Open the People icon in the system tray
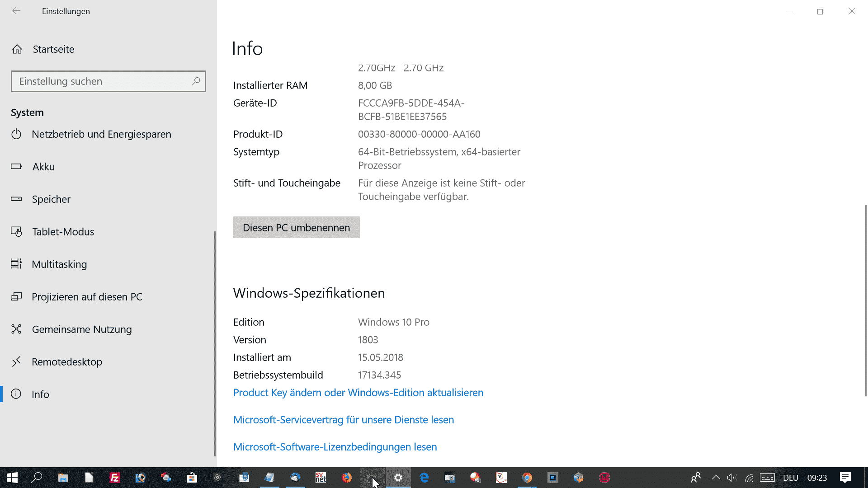 pos(696,478)
